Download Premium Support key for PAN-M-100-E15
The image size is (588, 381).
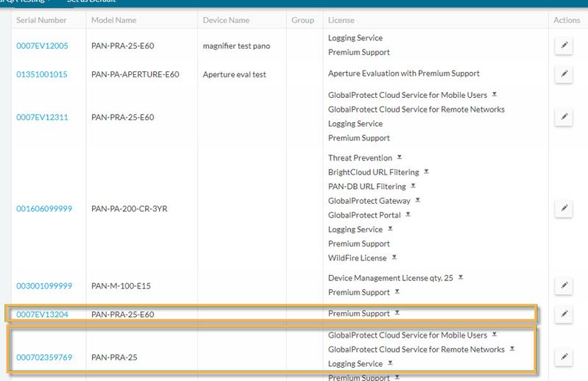[x=397, y=292]
